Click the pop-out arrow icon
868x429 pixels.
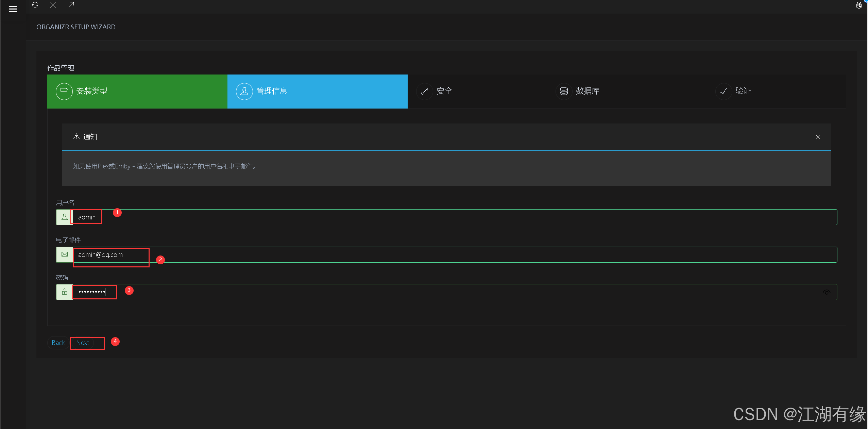click(71, 4)
